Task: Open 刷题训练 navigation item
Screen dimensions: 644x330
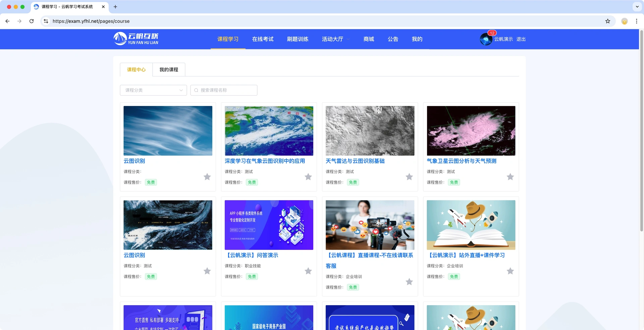Action: 298,39
